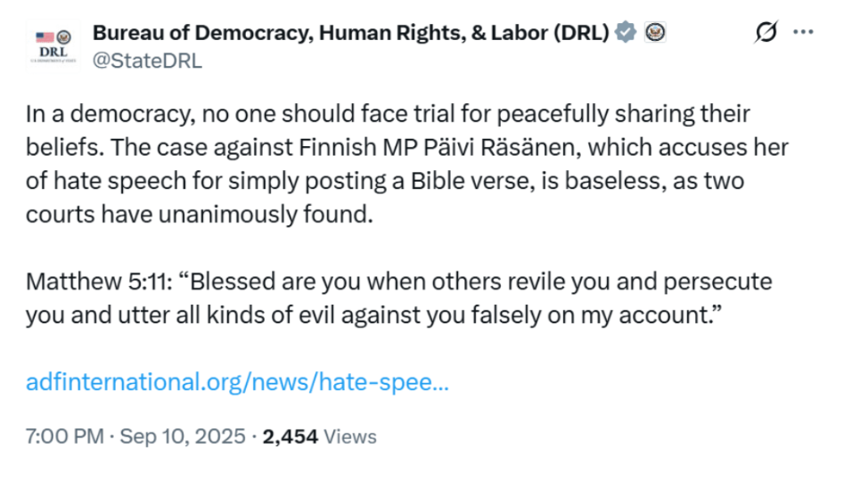This screenshot has width=868, height=489.
Task: Click the @StateDRL handle
Action: [x=147, y=61]
